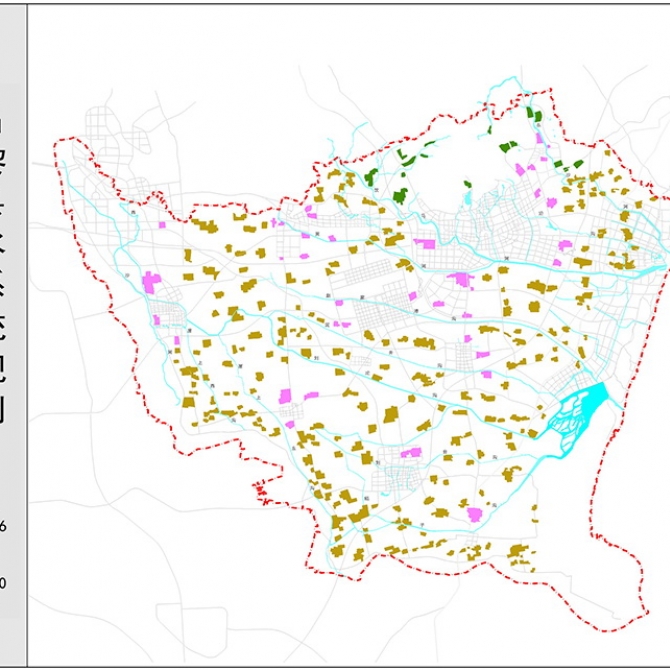Click the northernmost tip of the red boundary
Viewport: 670px width, 670px height.
coord(524,97)
